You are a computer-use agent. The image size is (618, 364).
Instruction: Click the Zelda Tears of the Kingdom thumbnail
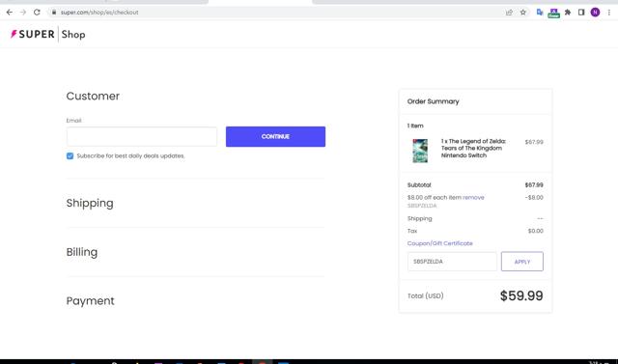pos(420,151)
